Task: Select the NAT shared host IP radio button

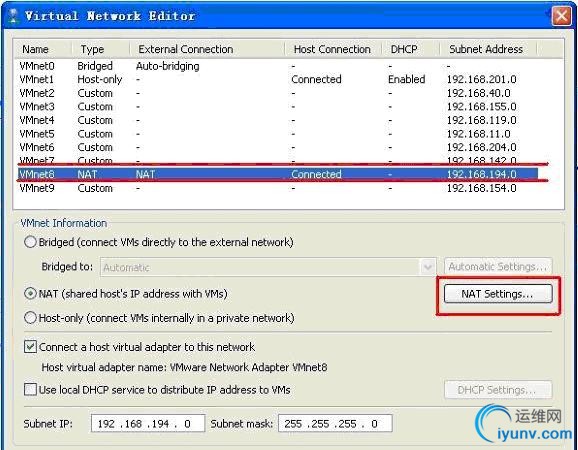Action: [30, 294]
